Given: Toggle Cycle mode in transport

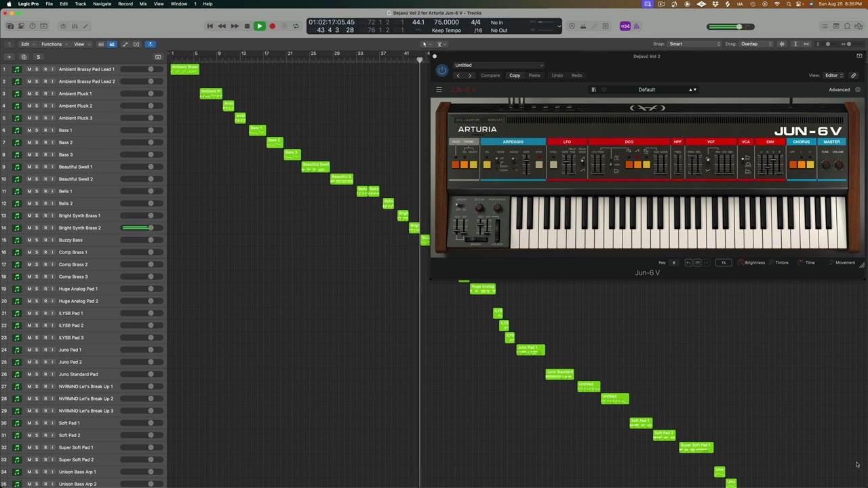Looking at the screenshot, I should tap(296, 26).
